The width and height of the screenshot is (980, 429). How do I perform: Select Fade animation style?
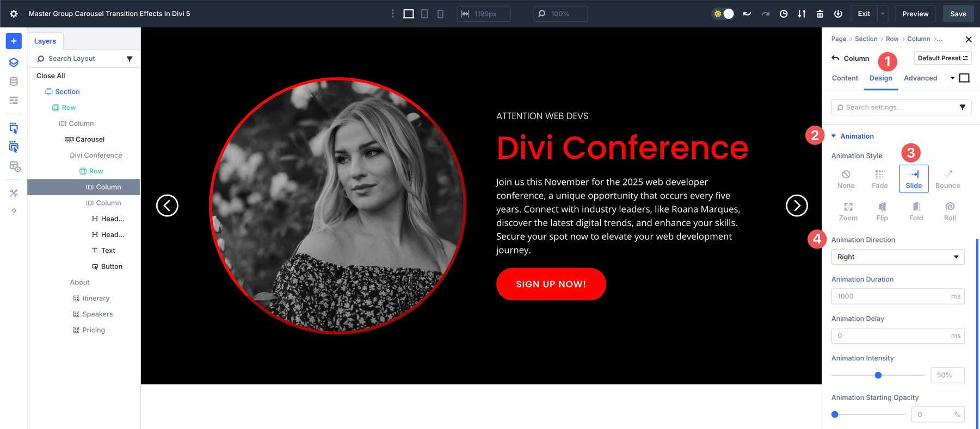click(x=879, y=179)
